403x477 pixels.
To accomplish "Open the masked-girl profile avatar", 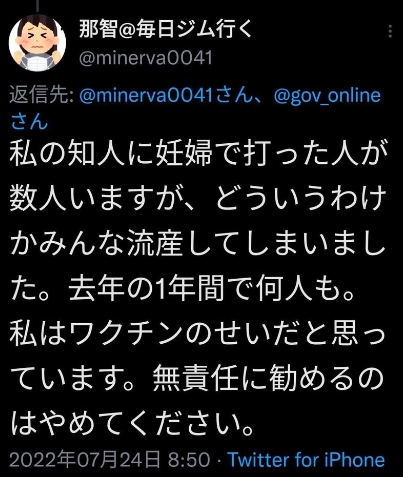I will click(x=37, y=43).
